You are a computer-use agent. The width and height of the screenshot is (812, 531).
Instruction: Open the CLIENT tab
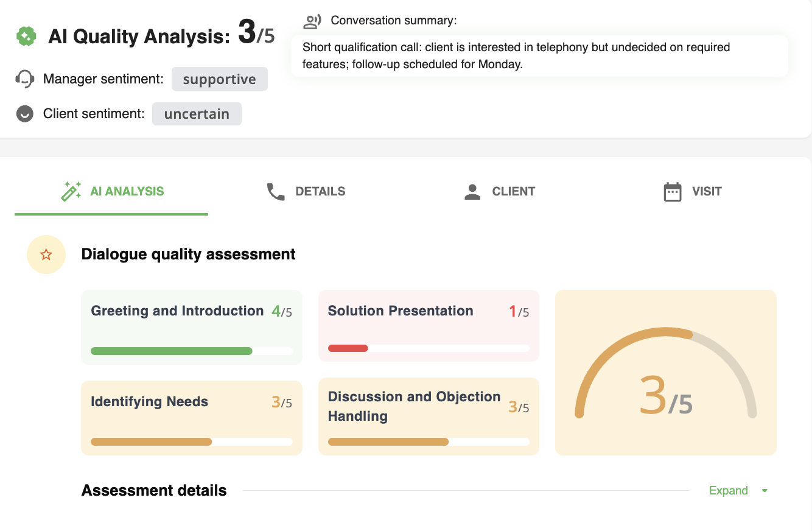coord(513,191)
